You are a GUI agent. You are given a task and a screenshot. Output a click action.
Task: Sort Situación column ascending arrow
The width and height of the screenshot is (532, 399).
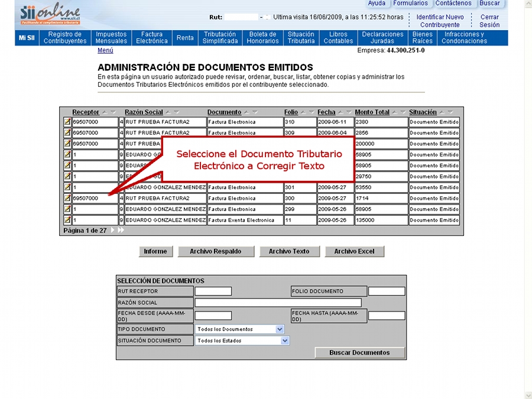(x=442, y=112)
